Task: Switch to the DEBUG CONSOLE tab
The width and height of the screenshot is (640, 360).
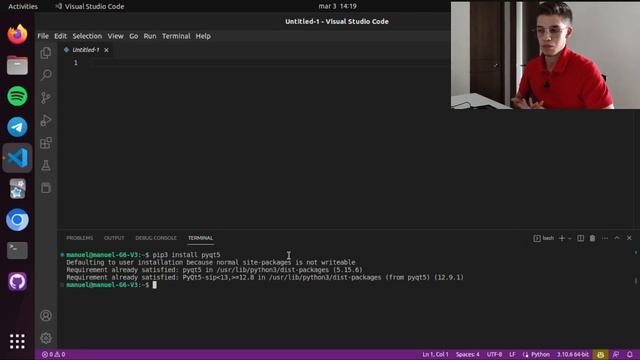Action: pyautogui.click(x=156, y=238)
